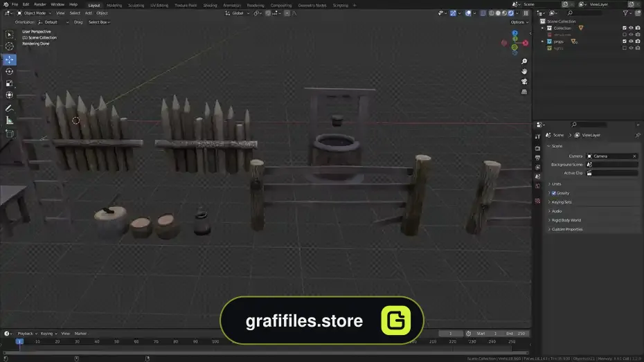Expand the Collection tree item
Screen dimensions: 644x362
point(543,28)
